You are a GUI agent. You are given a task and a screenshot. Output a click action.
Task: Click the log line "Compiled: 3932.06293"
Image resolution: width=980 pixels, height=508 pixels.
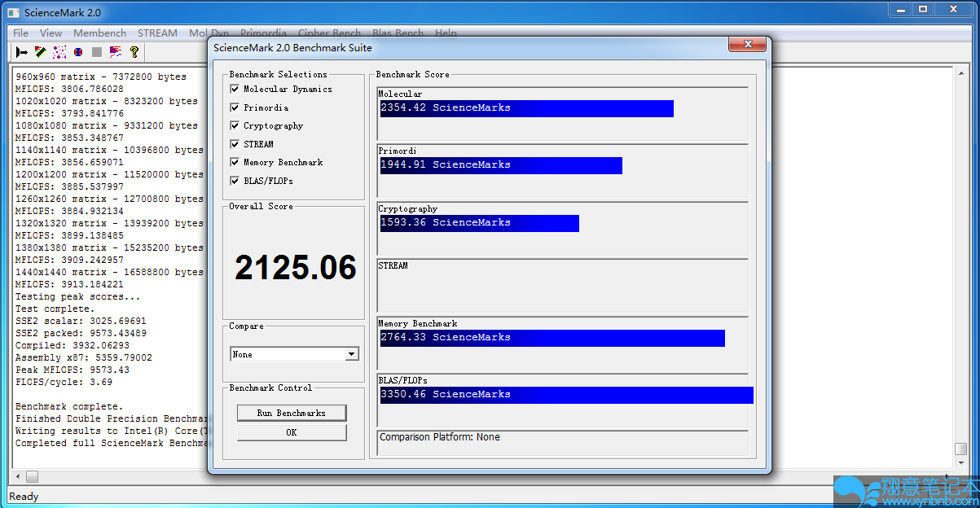point(73,345)
